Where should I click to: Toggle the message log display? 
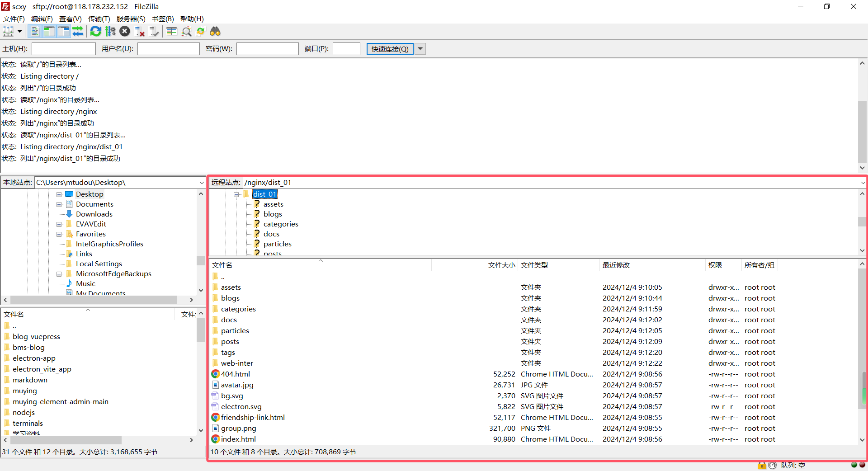click(x=34, y=31)
